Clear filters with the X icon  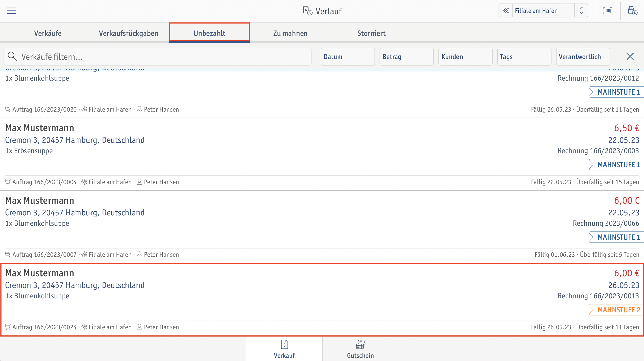630,56
